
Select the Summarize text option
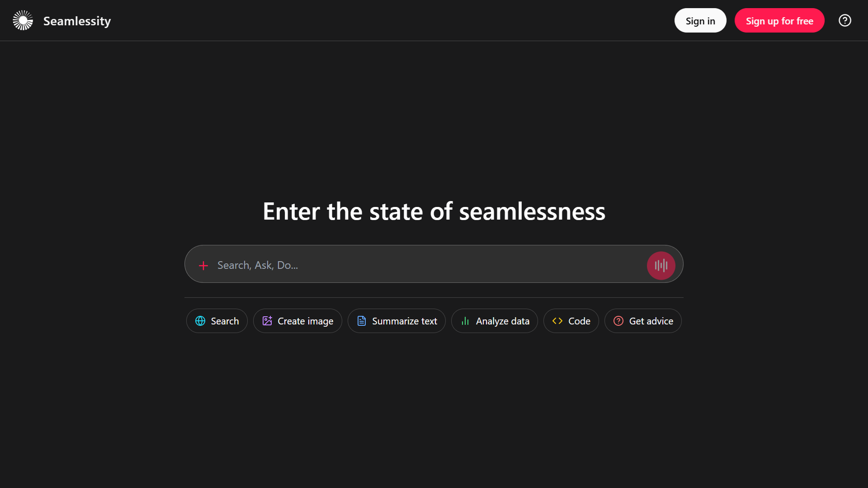coord(396,321)
